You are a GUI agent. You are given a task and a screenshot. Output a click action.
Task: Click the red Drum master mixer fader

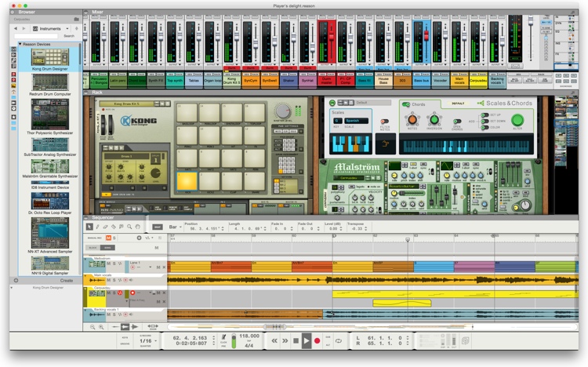[332, 35]
